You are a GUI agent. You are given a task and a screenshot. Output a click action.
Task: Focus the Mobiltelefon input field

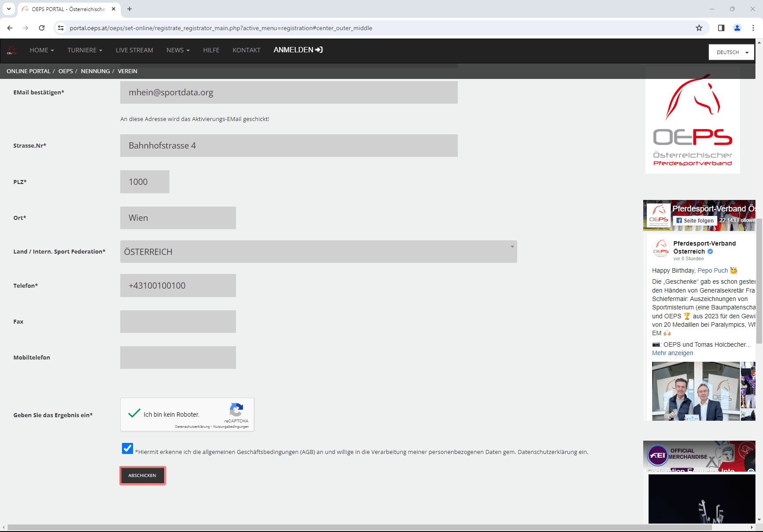(178, 357)
